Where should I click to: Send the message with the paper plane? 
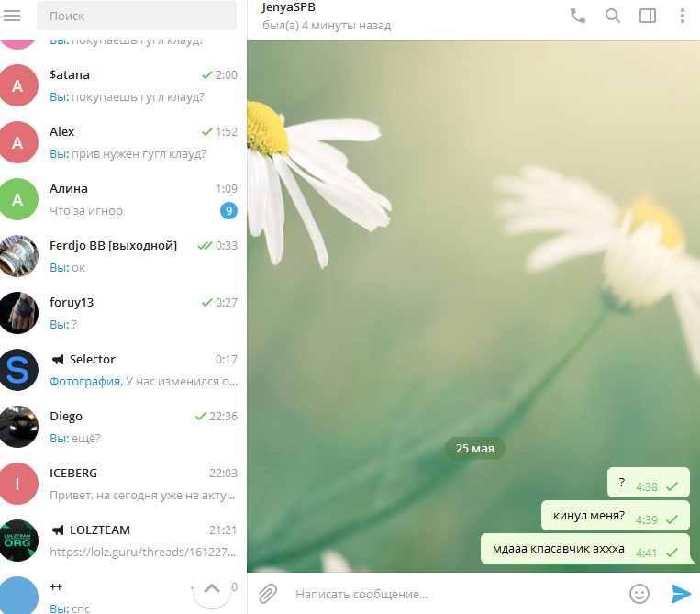682,594
